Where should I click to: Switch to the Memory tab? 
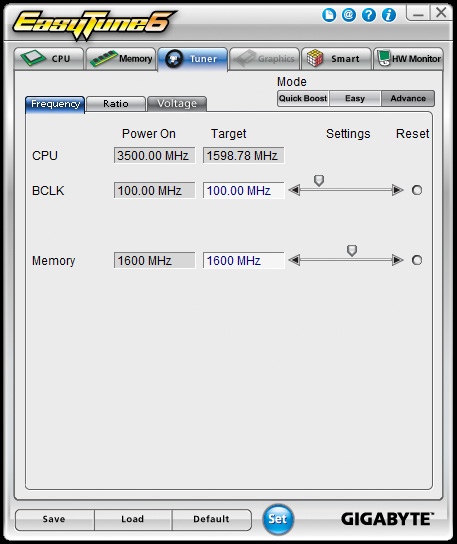[x=121, y=59]
